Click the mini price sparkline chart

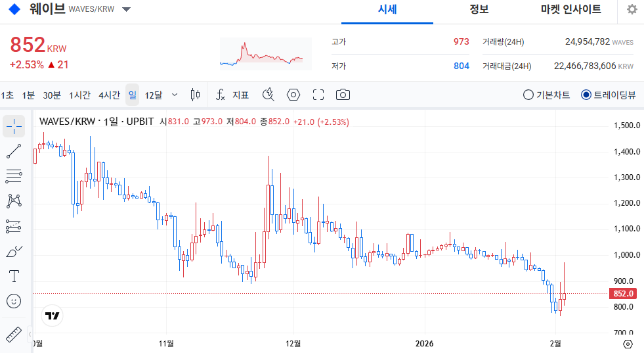261,54
